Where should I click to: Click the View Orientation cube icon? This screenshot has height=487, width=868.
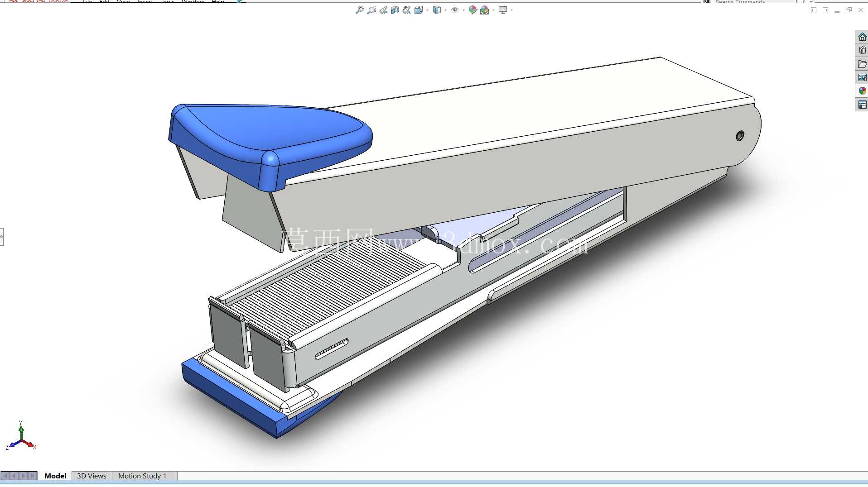coord(419,10)
